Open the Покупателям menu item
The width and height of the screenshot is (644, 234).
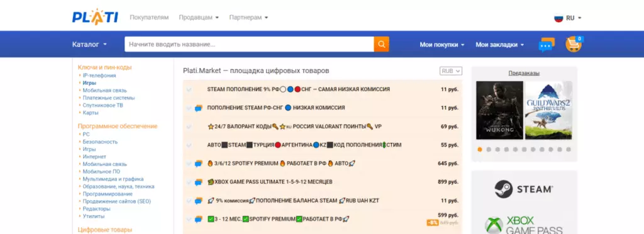pos(149,18)
